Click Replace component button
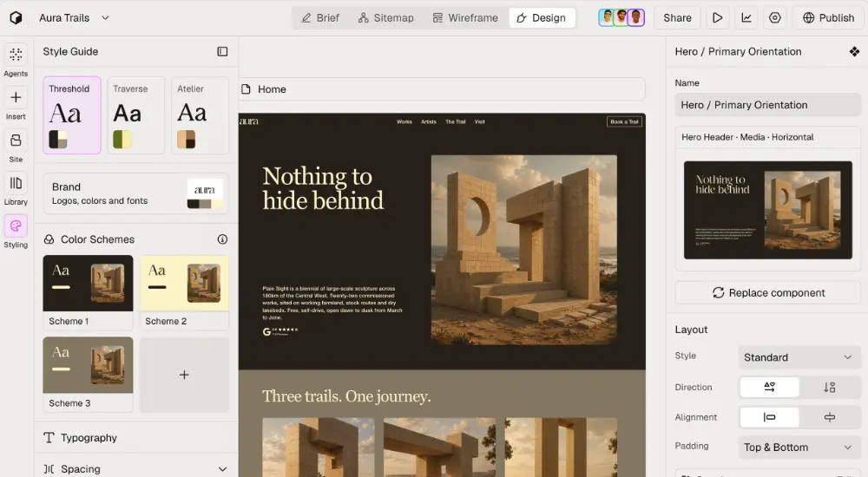 (x=768, y=293)
